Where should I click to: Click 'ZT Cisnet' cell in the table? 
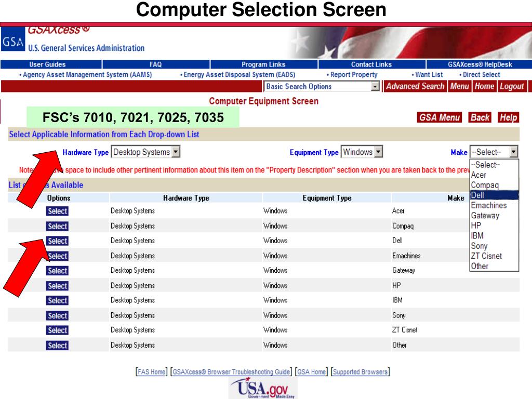coord(404,330)
